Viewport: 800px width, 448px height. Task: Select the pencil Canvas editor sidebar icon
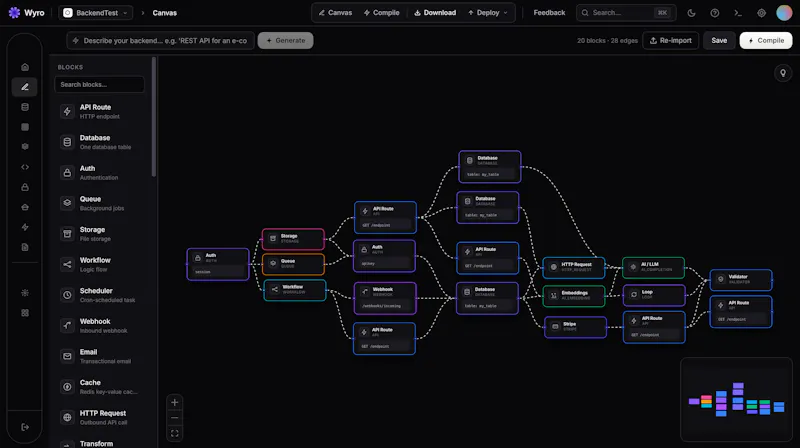pos(25,87)
